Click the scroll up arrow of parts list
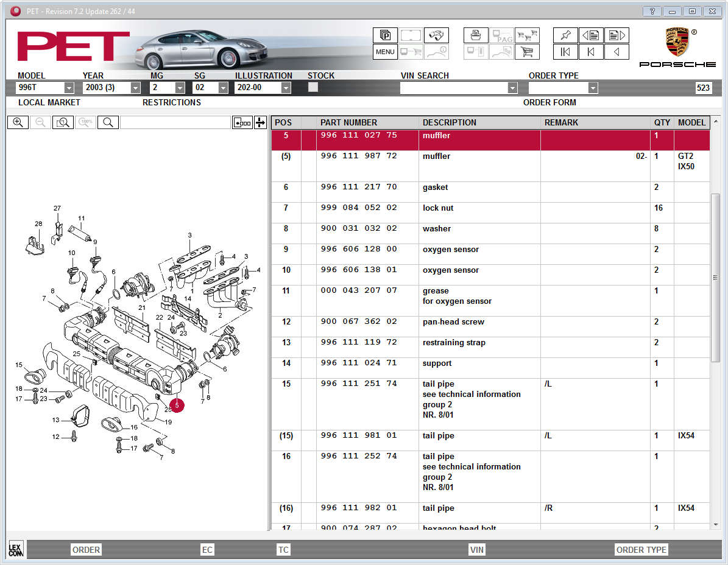The image size is (728, 565). tap(715, 121)
